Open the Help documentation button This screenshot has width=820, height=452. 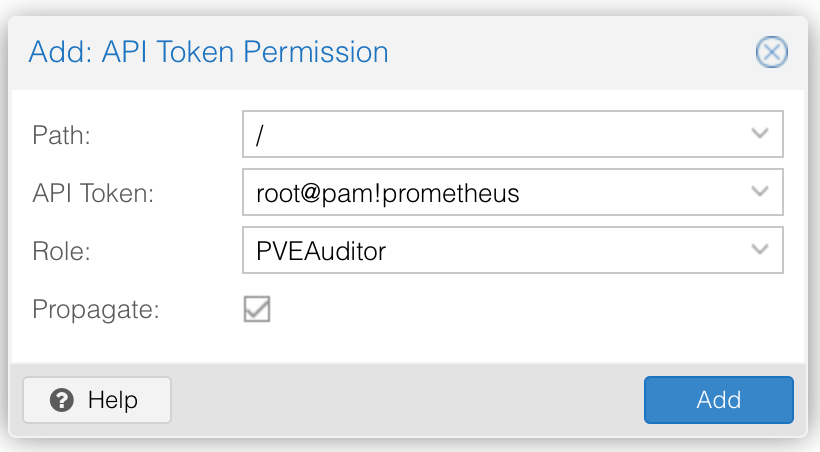coord(97,400)
